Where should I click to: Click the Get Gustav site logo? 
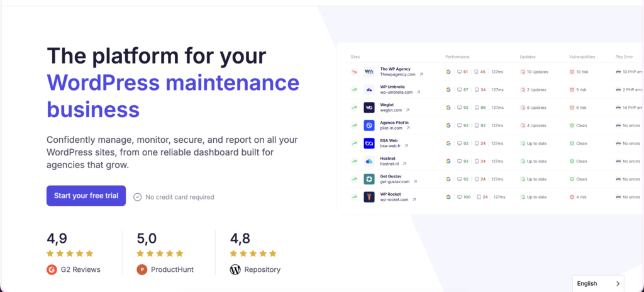point(369,179)
